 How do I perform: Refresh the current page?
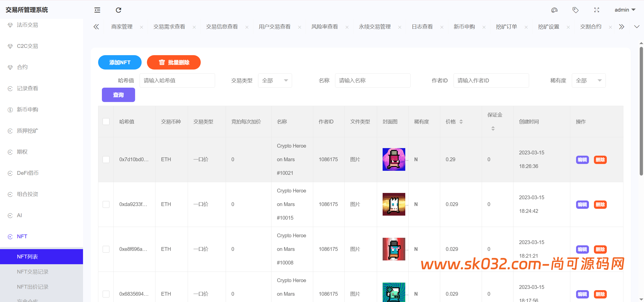point(118,10)
